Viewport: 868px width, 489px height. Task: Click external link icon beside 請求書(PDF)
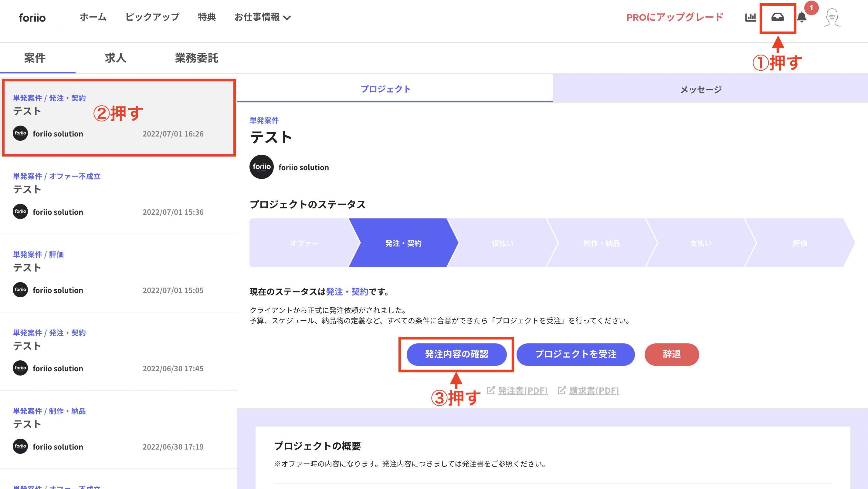[562, 390]
